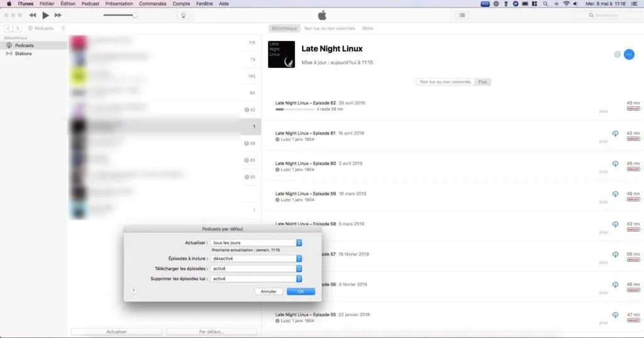Download Episode 61 via cloud icon
The height and width of the screenshot is (338, 644).
pyautogui.click(x=615, y=133)
